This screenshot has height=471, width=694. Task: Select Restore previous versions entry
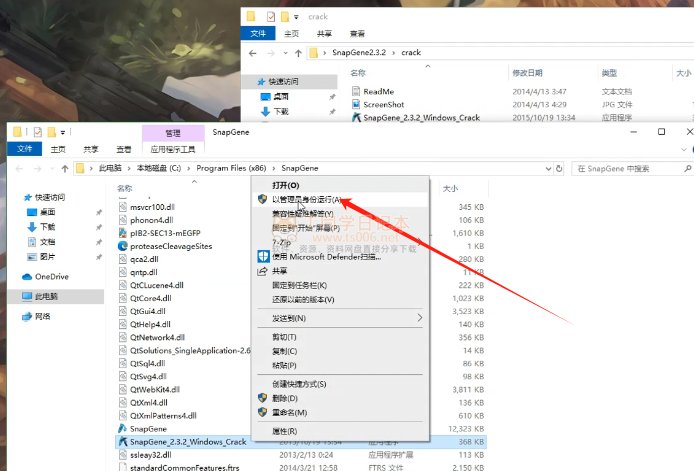(x=303, y=300)
